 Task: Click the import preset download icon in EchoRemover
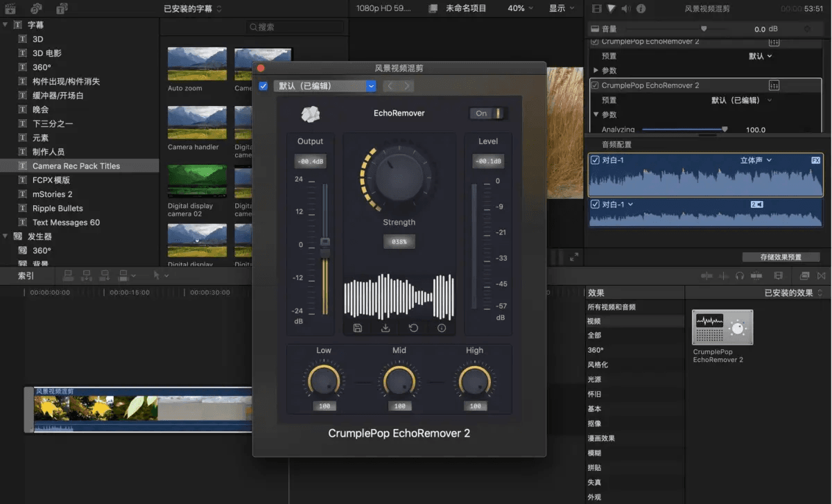click(385, 328)
